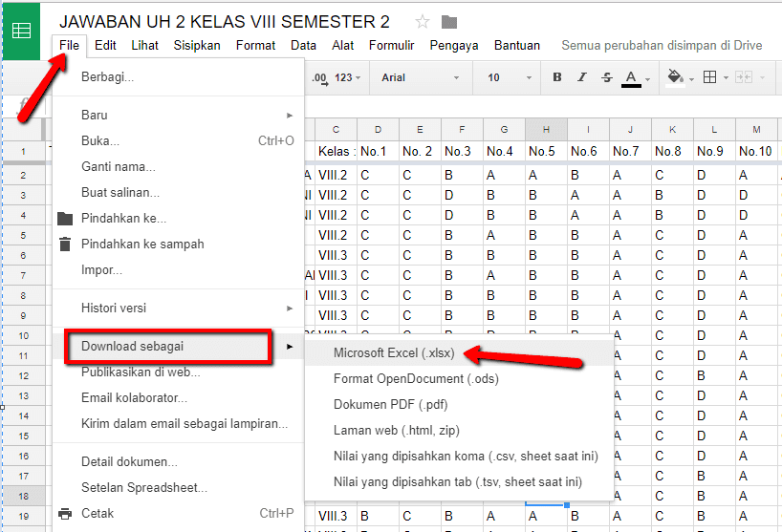
Task: Open the Lihat menu
Action: point(144,45)
